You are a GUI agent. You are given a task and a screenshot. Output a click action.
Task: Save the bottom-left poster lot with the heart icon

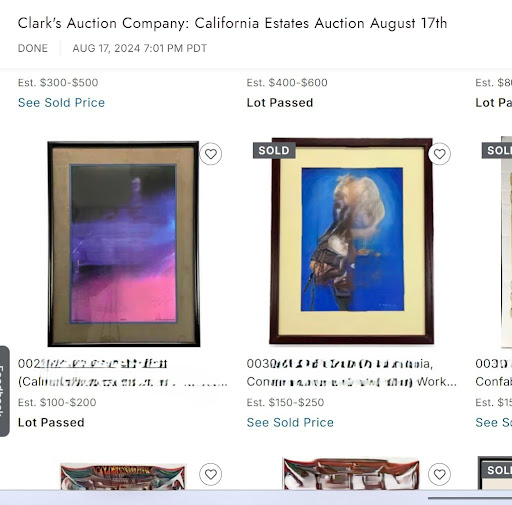(x=211, y=474)
